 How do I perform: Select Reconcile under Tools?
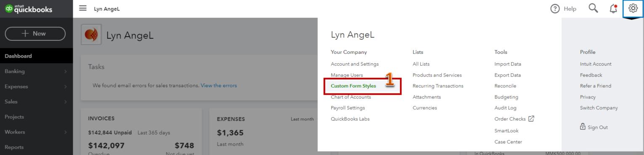505,86
